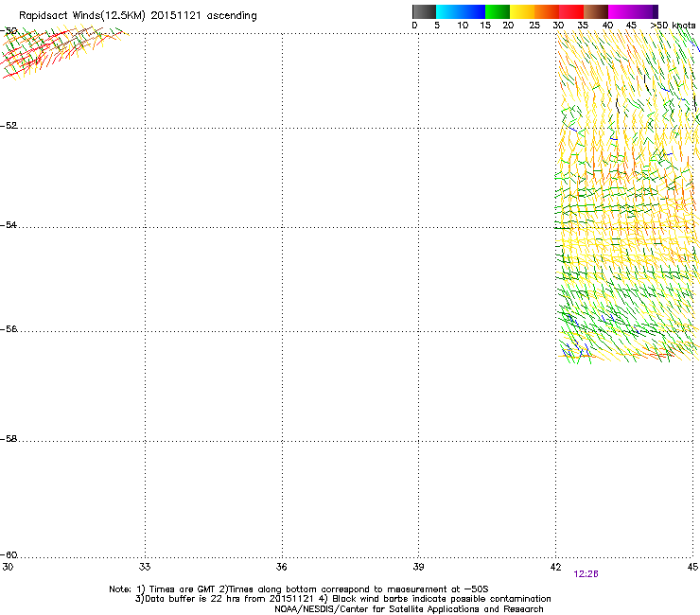
Task: Pick the green 15-20 knots legend segment
Action: (498, 11)
